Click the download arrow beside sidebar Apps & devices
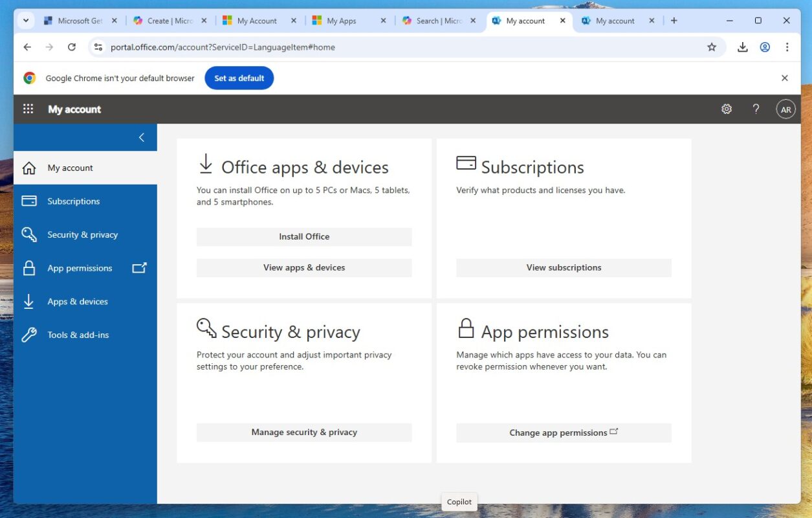This screenshot has height=518, width=812. coord(29,302)
